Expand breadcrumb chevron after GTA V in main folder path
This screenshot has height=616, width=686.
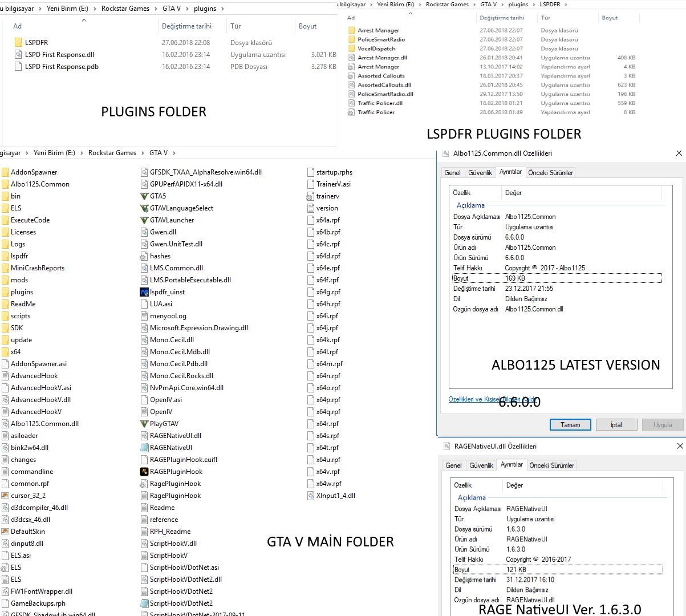click(174, 153)
